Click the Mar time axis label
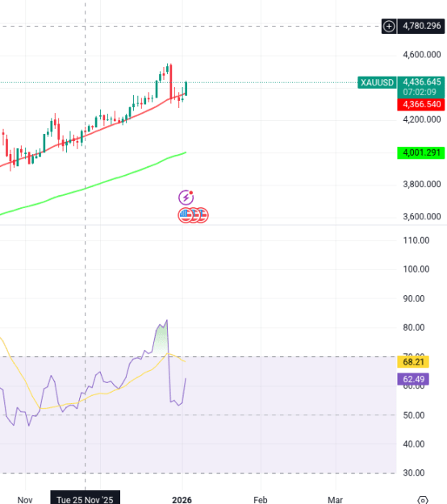The width and height of the screenshot is (447, 504). click(335, 500)
